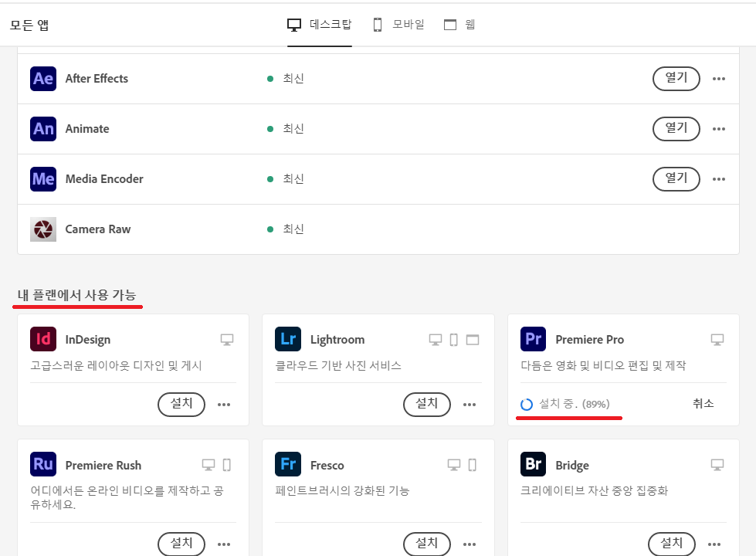Click the Animate 최신 status
Image resolution: width=756 pixels, height=556 pixels.
point(293,129)
